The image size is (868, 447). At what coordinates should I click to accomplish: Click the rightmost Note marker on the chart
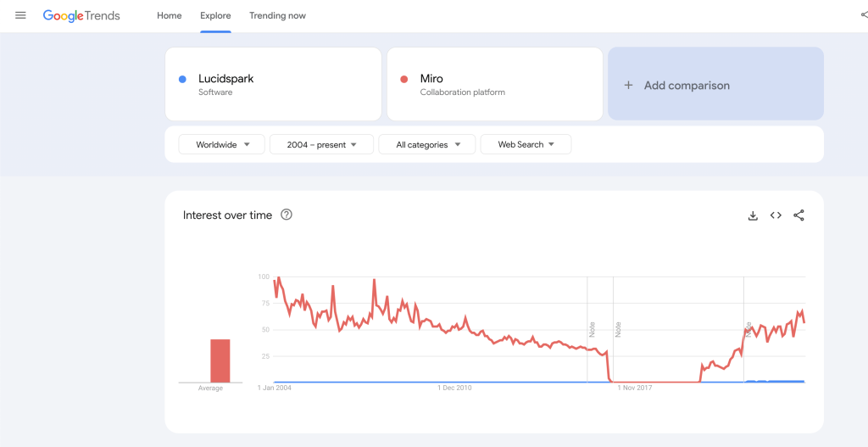point(748,330)
